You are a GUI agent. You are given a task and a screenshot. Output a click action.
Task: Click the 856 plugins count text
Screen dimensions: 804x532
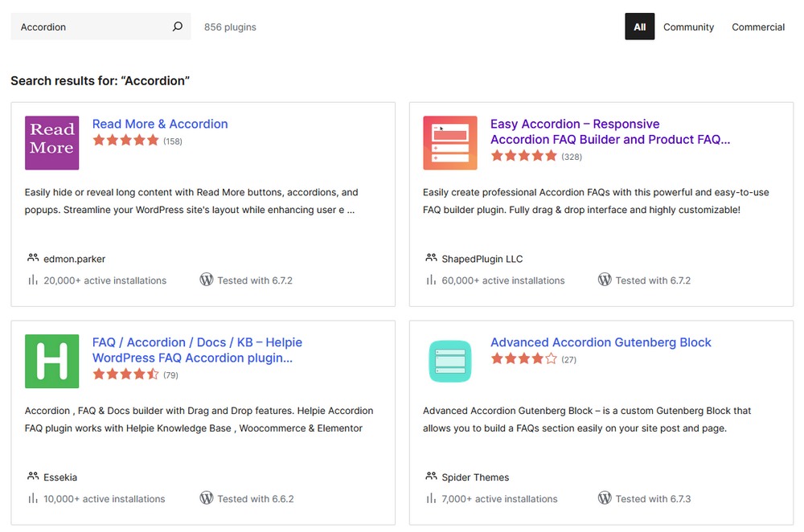(230, 27)
